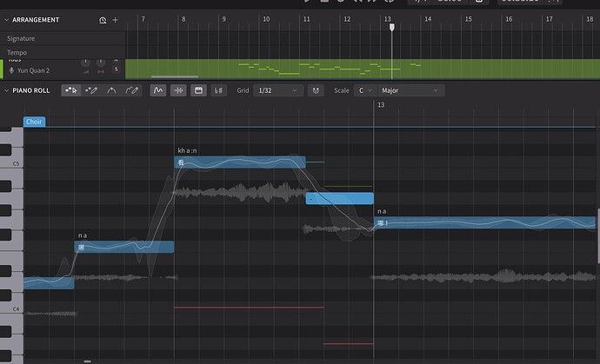Toggle the pitch curve display

pyautogui.click(x=158, y=90)
